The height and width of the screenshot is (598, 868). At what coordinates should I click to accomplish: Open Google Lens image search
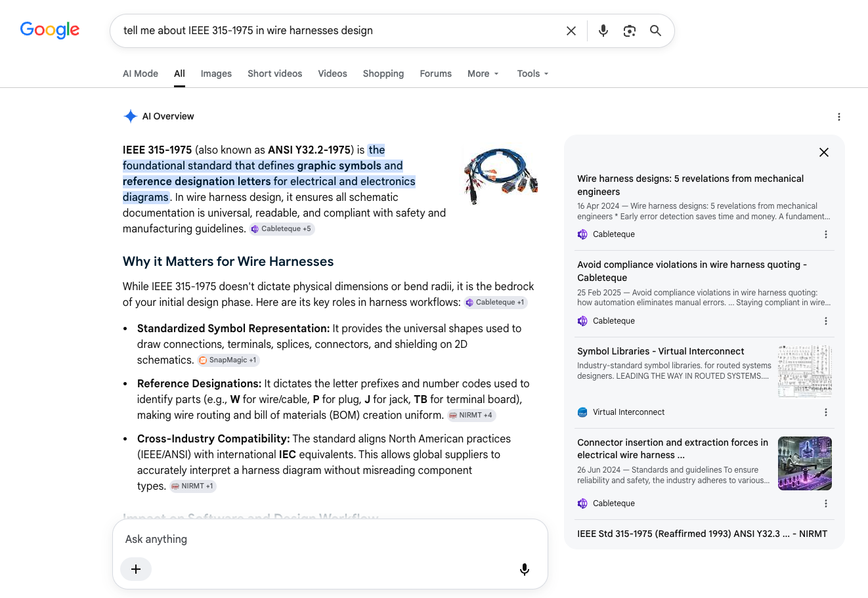[630, 31]
